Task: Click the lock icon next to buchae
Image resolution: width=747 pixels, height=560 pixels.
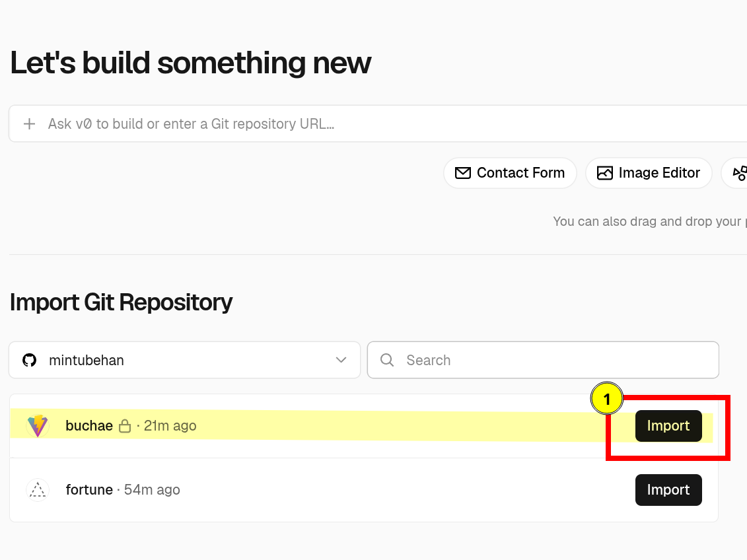Action: tap(125, 426)
